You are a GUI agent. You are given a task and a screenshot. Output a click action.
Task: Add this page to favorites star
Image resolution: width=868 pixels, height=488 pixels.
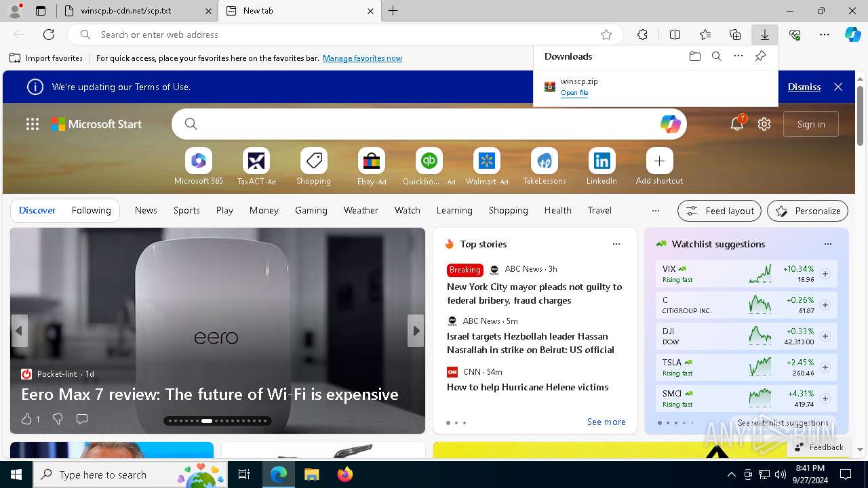pyautogui.click(x=606, y=35)
